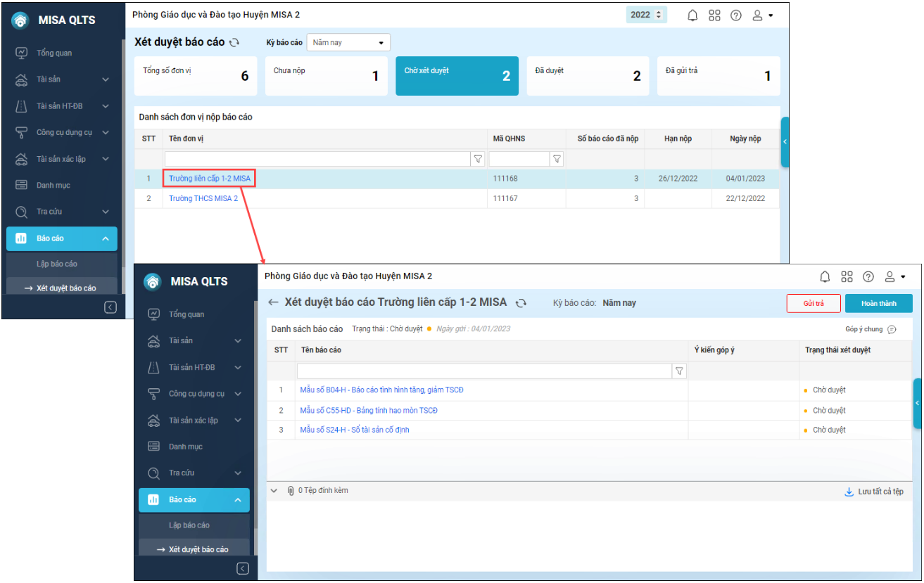Click the Tổng quan icon in the back window sidebar
The height and width of the screenshot is (583, 924).
pos(21,53)
